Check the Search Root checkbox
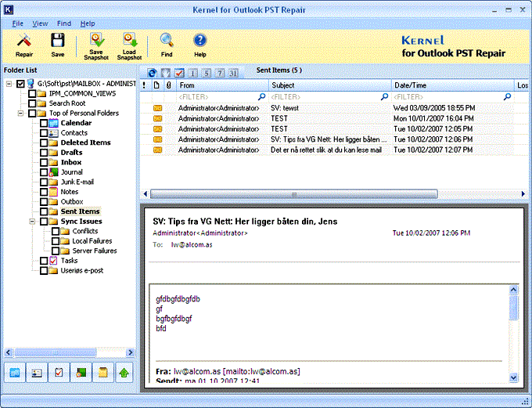 (x=32, y=103)
